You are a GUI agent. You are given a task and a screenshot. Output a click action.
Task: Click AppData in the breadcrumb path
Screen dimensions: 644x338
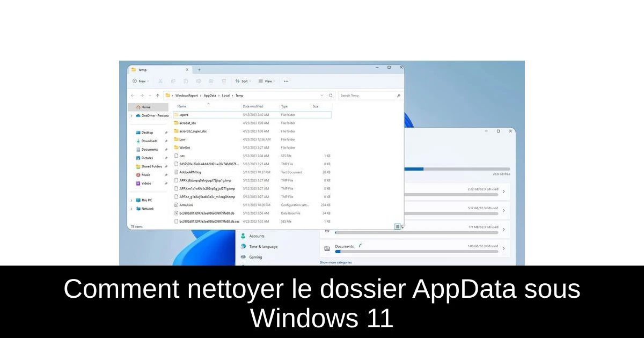209,95
